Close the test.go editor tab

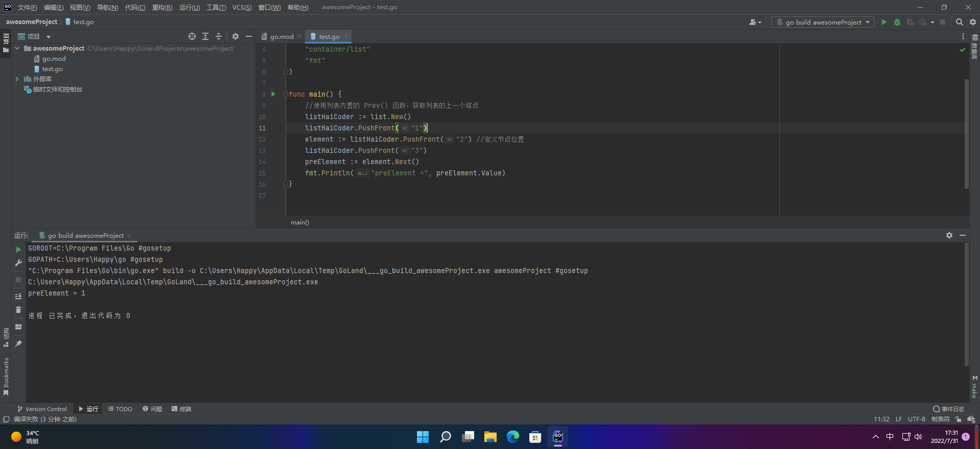tap(345, 36)
